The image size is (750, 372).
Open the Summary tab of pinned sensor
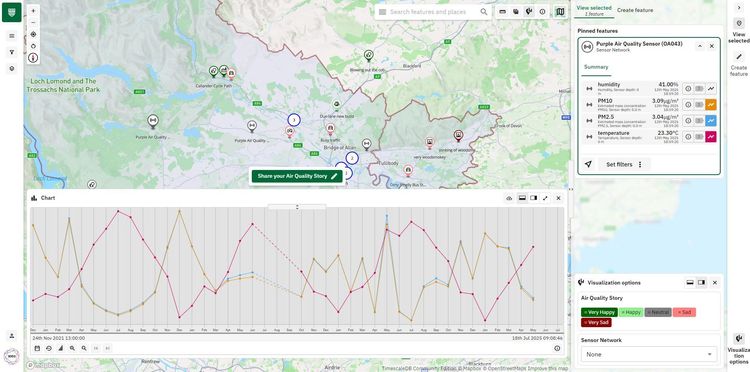596,67
